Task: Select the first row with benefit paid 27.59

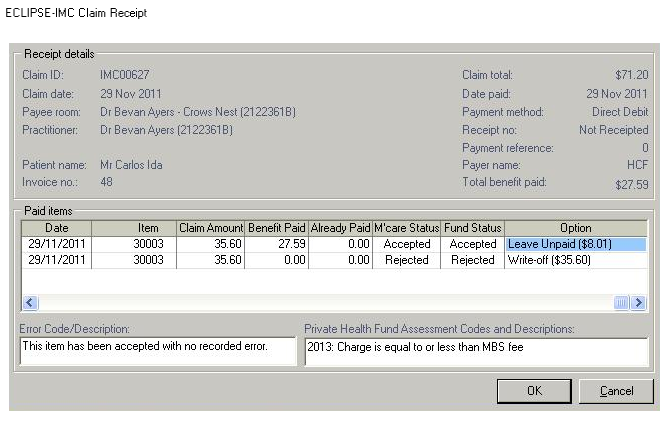Action: [276, 244]
